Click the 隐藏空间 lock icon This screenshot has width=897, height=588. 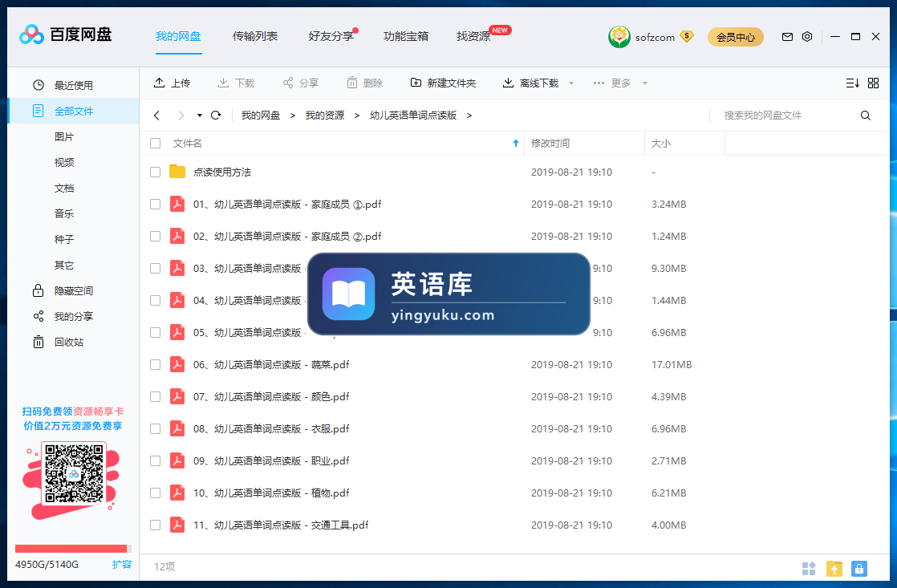[x=39, y=290]
